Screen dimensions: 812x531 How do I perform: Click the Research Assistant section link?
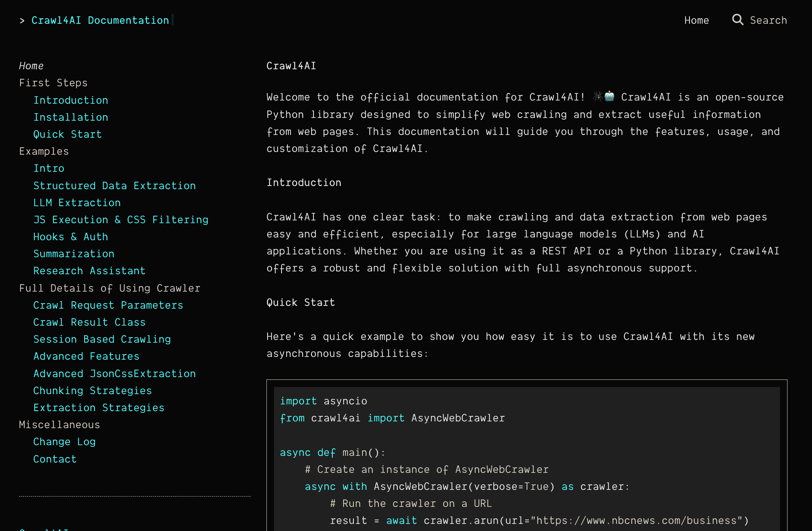[89, 271]
